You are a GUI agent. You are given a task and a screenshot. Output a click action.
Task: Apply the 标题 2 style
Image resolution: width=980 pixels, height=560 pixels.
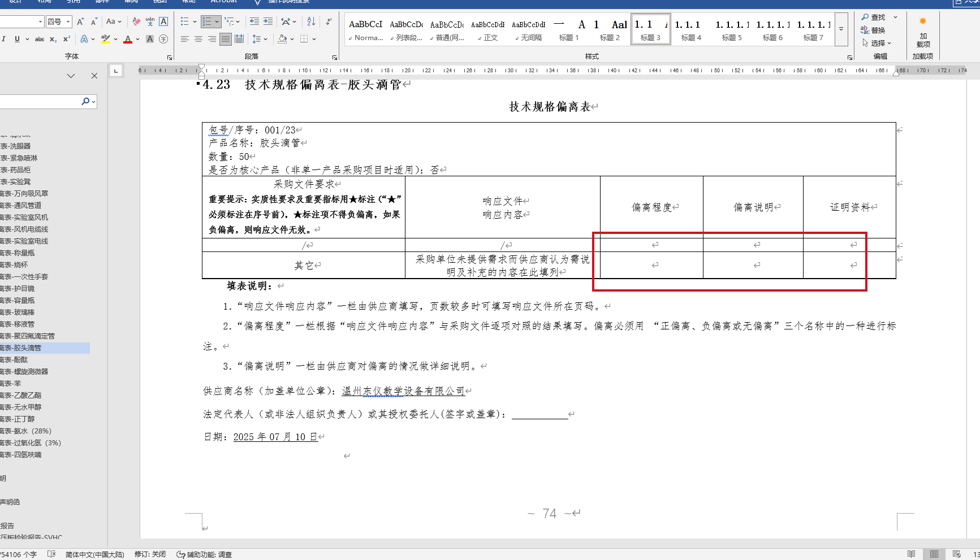tap(610, 29)
